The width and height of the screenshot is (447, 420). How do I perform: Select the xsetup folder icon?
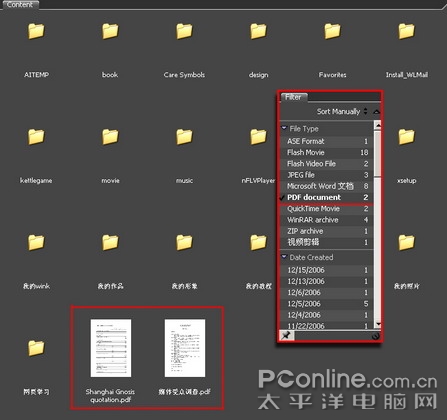tap(406, 137)
